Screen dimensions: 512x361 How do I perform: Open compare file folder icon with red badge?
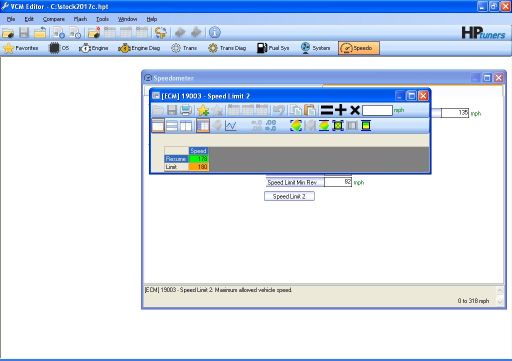tap(94, 33)
